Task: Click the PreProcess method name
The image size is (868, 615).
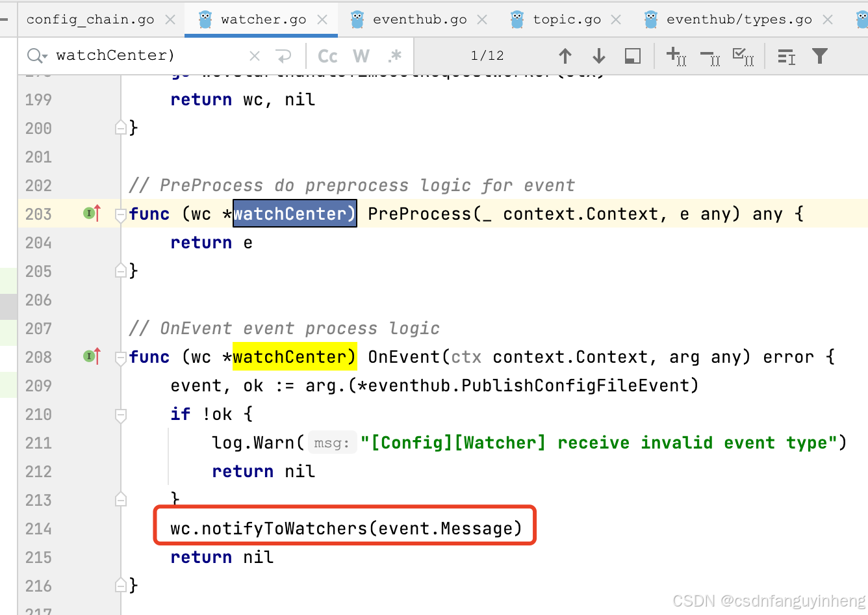Action: tap(420, 214)
